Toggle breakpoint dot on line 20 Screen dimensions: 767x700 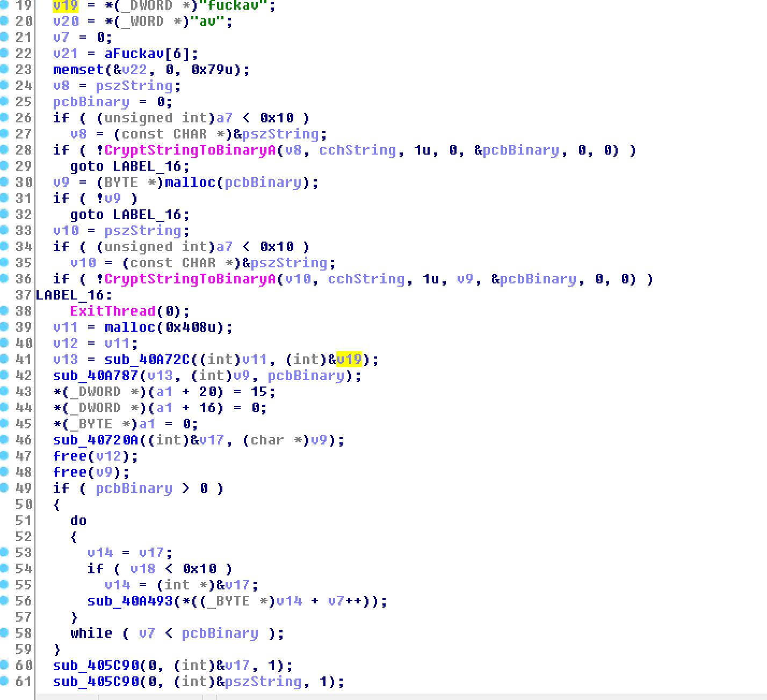pyautogui.click(x=4, y=21)
